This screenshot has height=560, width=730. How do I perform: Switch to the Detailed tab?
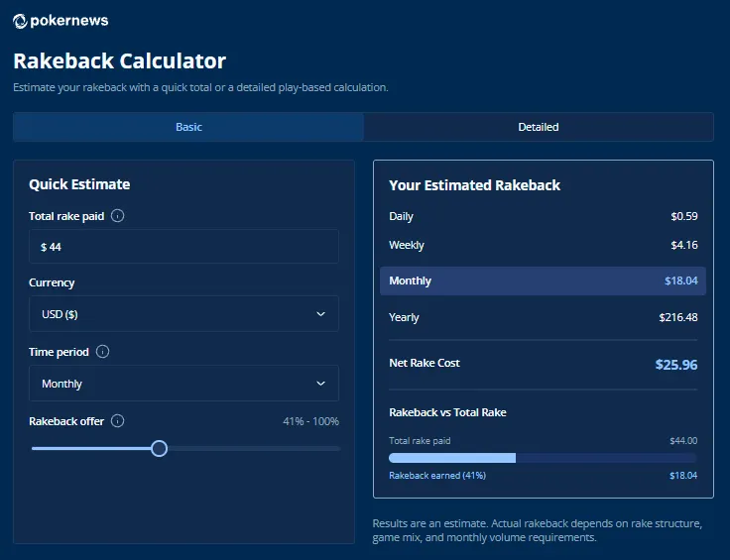(x=539, y=127)
